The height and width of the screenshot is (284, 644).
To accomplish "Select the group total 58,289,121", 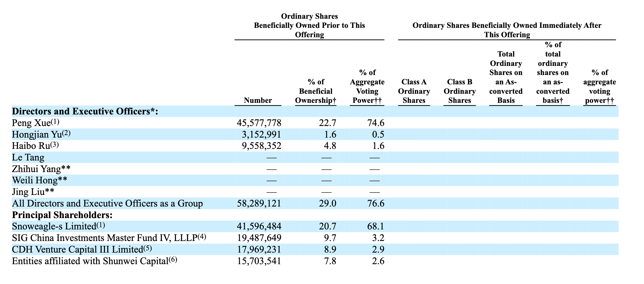I will click(259, 203).
